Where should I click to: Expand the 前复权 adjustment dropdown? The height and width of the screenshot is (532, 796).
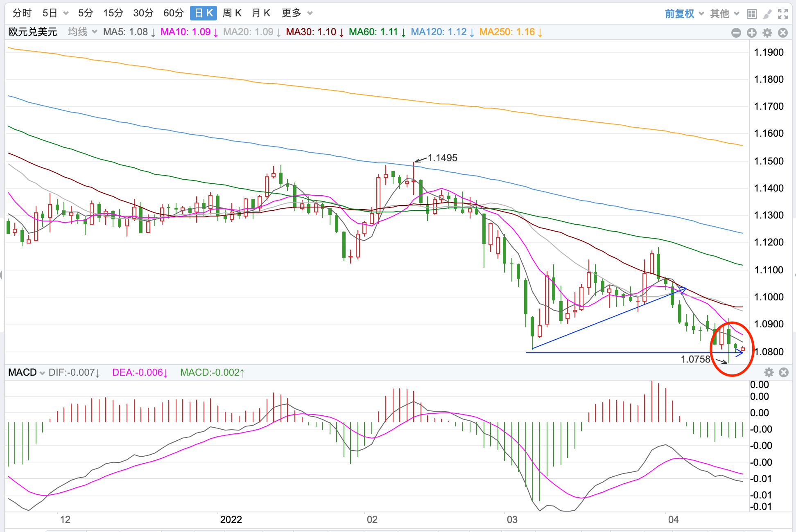coord(684,14)
